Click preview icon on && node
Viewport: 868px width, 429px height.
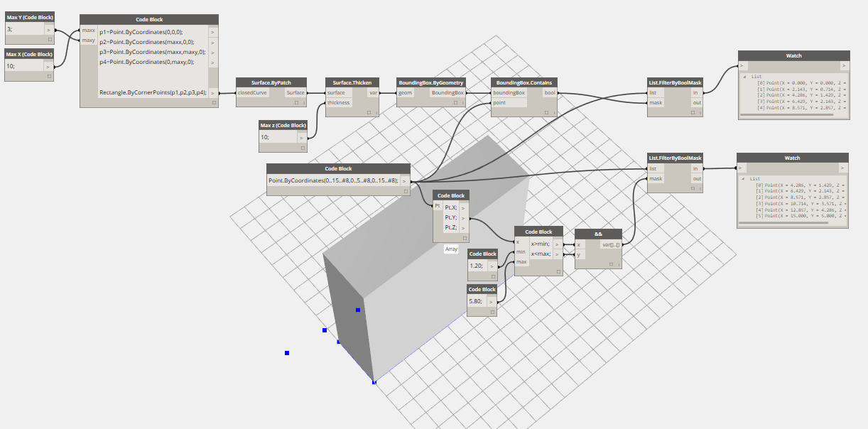(x=610, y=264)
